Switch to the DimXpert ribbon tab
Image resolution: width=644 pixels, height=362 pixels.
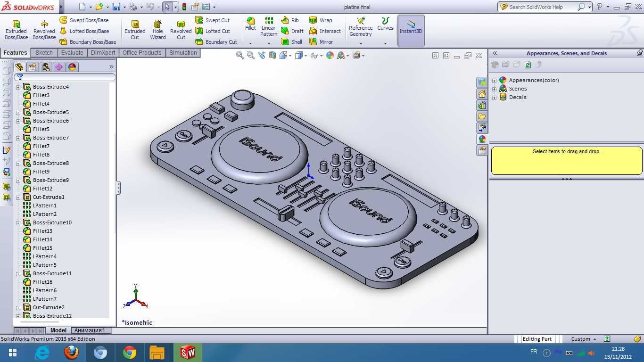[x=103, y=53]
